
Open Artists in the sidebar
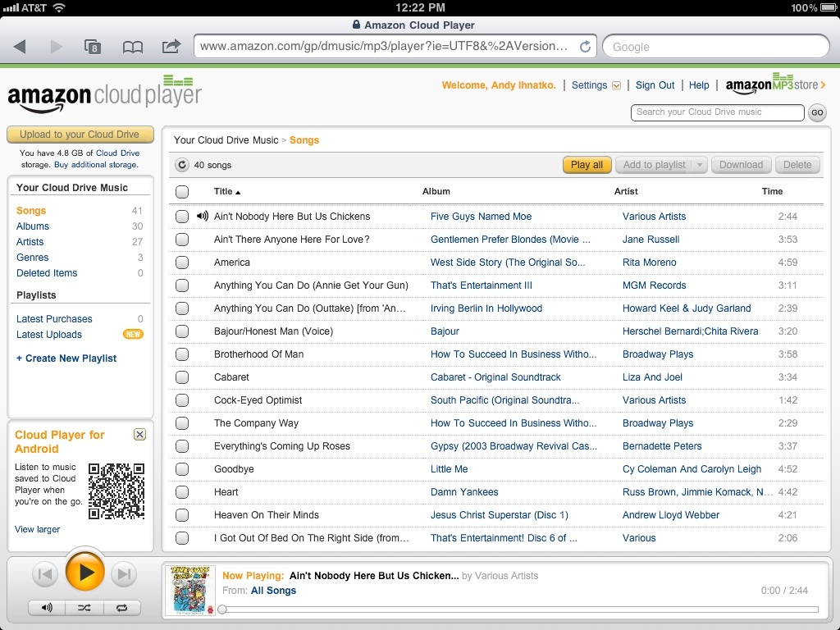coord(30,242)
